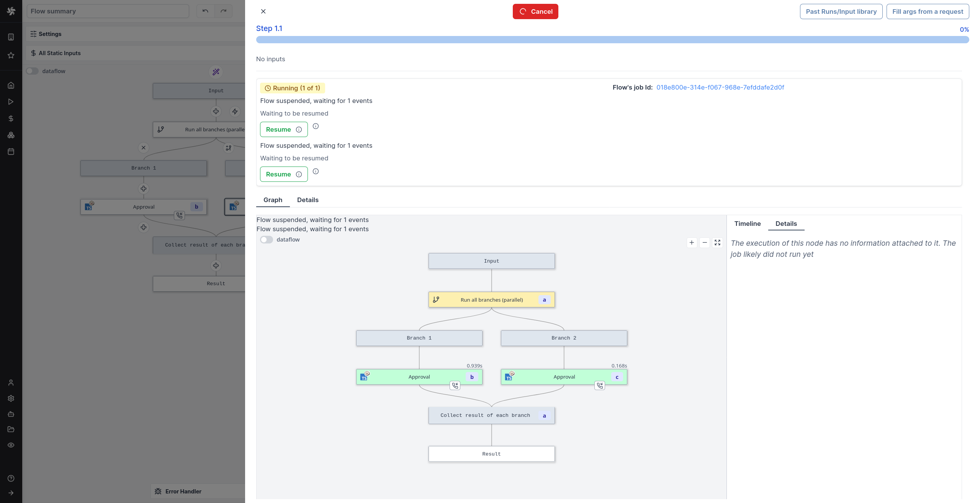The image size is (980, 503).
Task: Zoom in the graph with plus button
Action: [692, 243]
